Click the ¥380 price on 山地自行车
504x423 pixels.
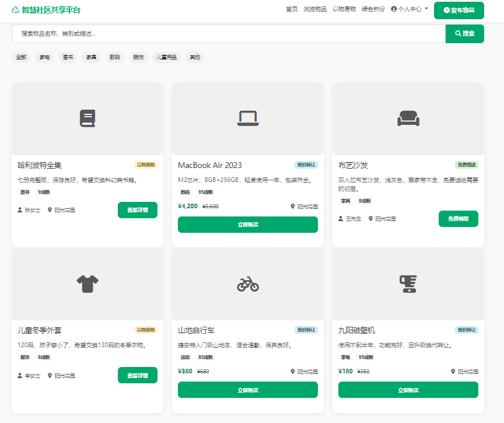(185, 371)
